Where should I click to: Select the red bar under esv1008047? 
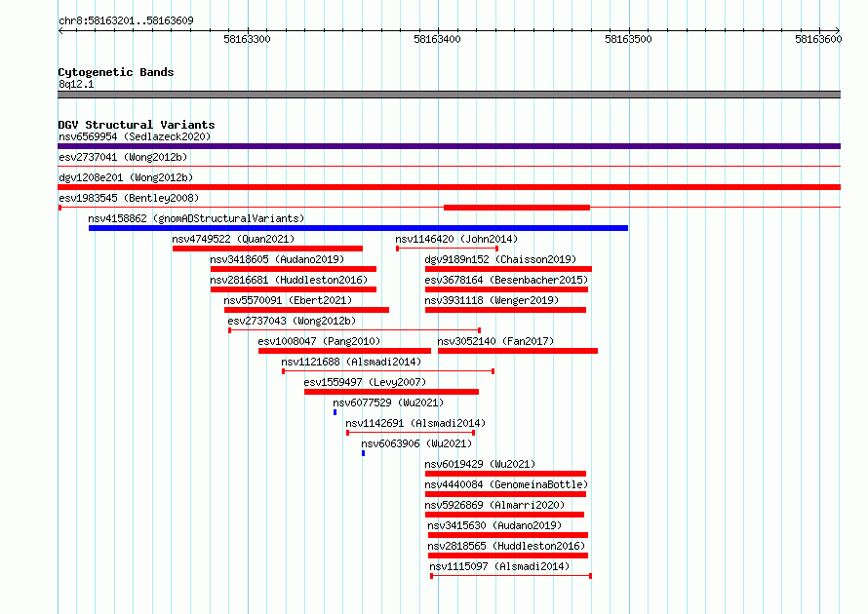344,351
